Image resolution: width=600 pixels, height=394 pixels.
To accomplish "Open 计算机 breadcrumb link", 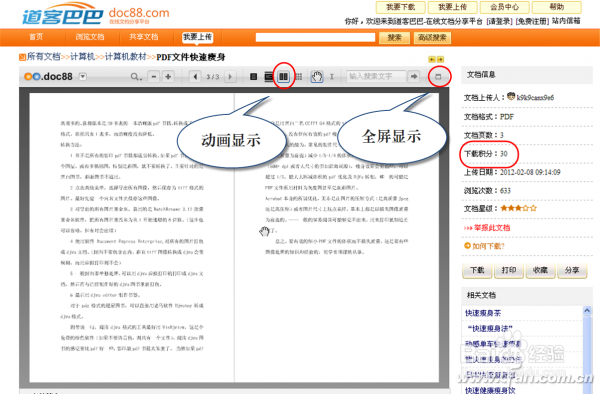I will pyautogui.click(x=82, y=57).
